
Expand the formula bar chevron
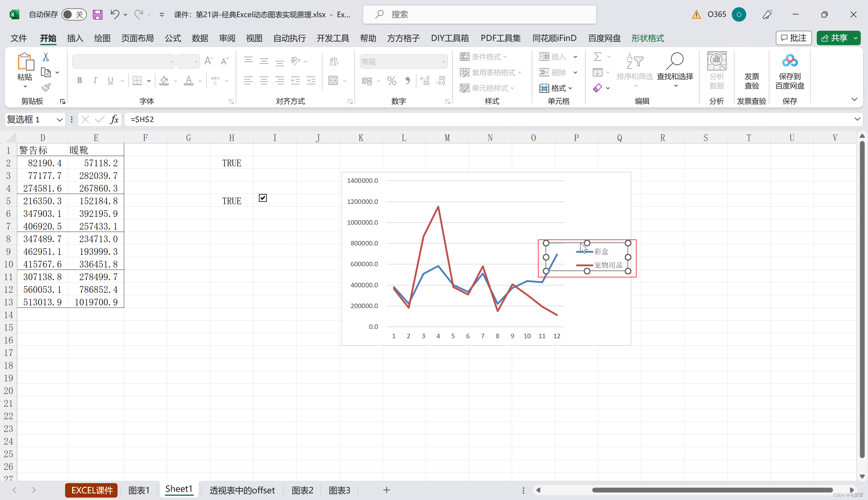[857, 119]
